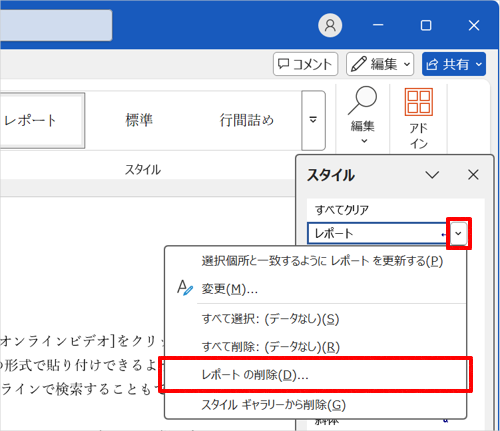Viewport: 500px width, 431px height.
Task: Click the title bar search box
Action: point(56,25)
